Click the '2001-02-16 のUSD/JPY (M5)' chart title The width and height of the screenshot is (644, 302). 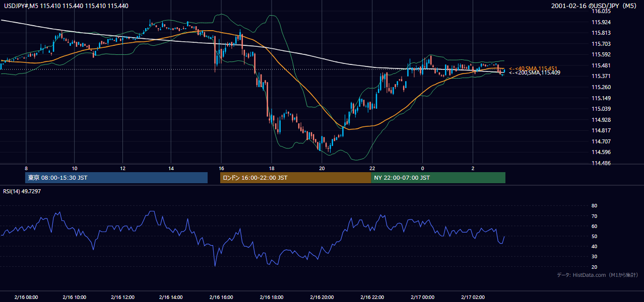pyautogui.click(x=595, y=6)
